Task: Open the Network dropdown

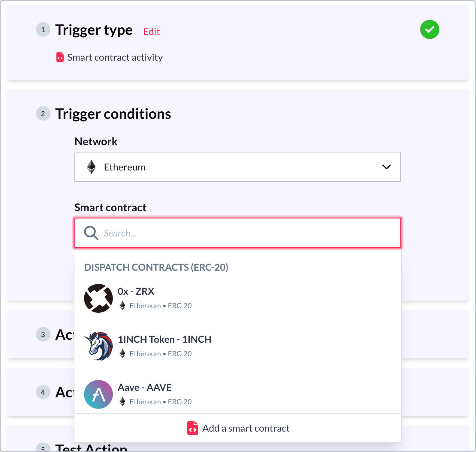Action: (237, 167)
